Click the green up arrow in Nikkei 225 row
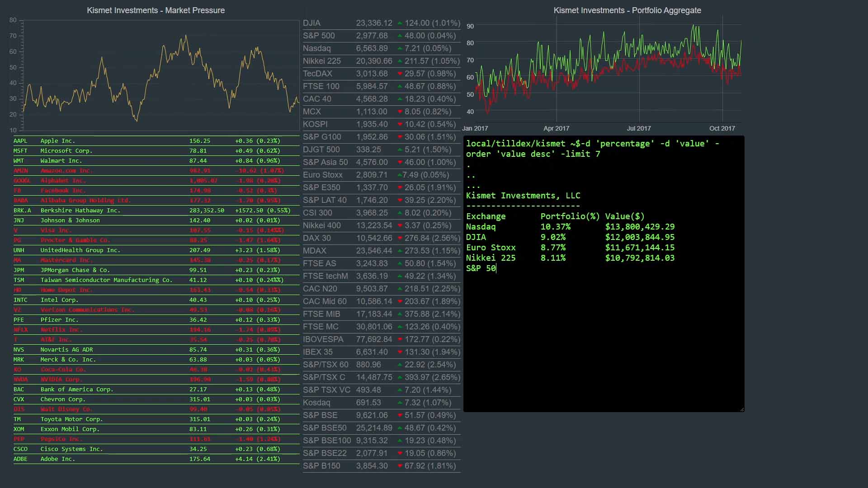This screenshot has width=868, height=488. 400,61
